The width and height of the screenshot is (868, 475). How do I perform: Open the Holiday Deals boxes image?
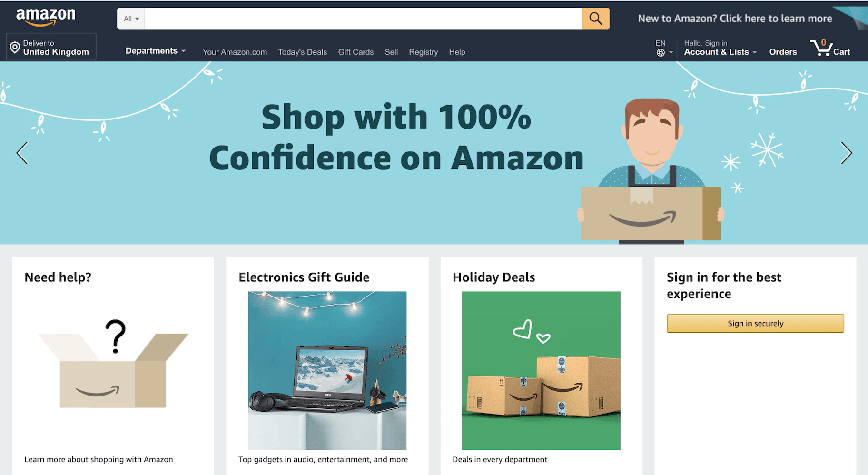[x=541, y=370]
